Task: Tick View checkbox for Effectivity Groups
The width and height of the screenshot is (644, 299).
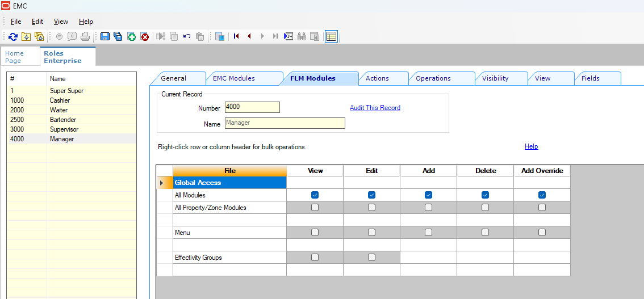Action: point(315,258)
